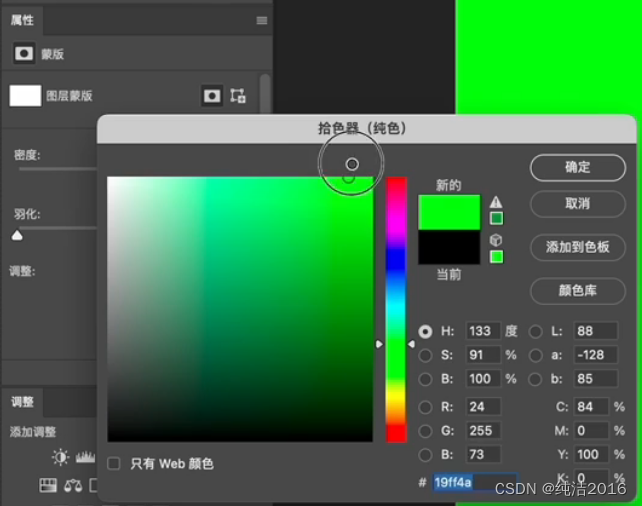Click the brightness field showing 100

coord(483,379)
